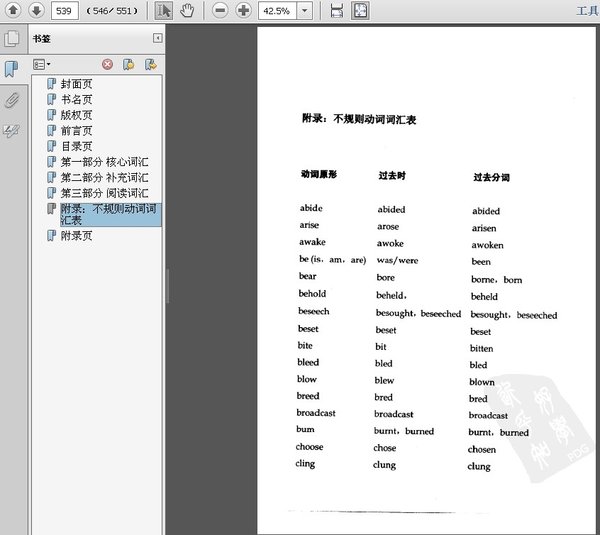Open the bookmark options dropdown menu

(42, 64)
